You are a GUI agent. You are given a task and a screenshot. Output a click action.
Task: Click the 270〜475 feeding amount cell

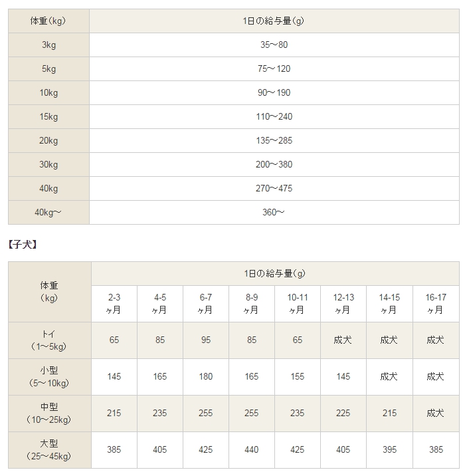pos(274,188)
